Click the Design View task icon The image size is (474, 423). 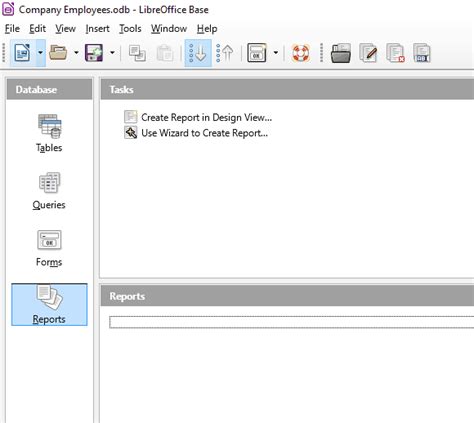130,117
